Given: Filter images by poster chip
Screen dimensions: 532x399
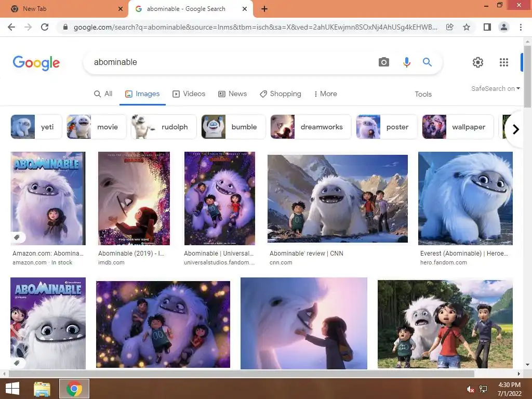Looking at the screenshot, I should coord(387,127).
